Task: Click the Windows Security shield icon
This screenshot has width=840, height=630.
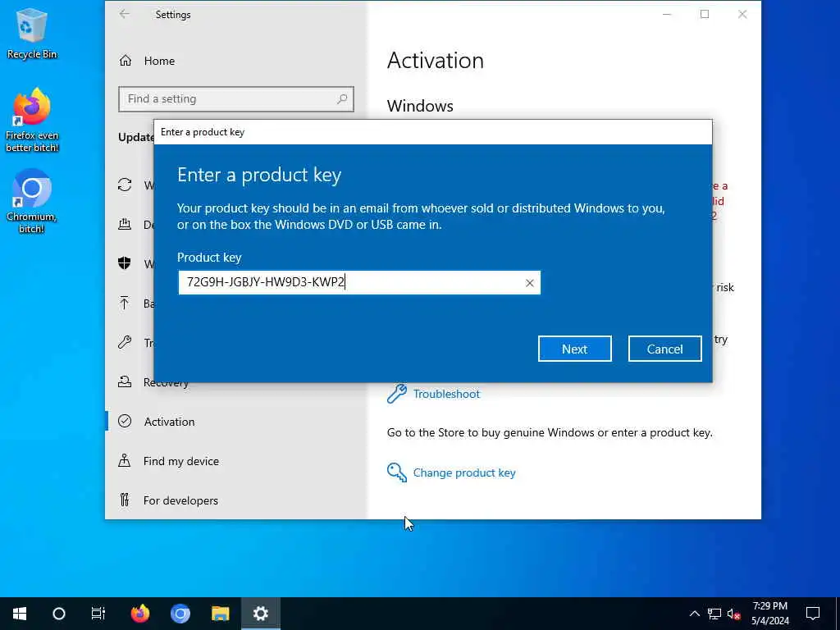Action: tap(125, 263)
